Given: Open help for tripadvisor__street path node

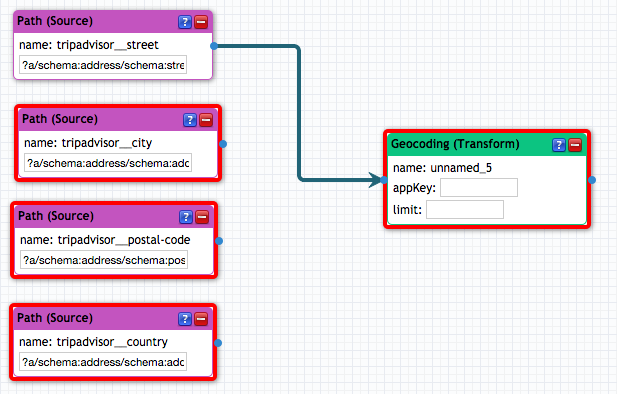Looking at the screenshot, I should click(x=185, y=22).
